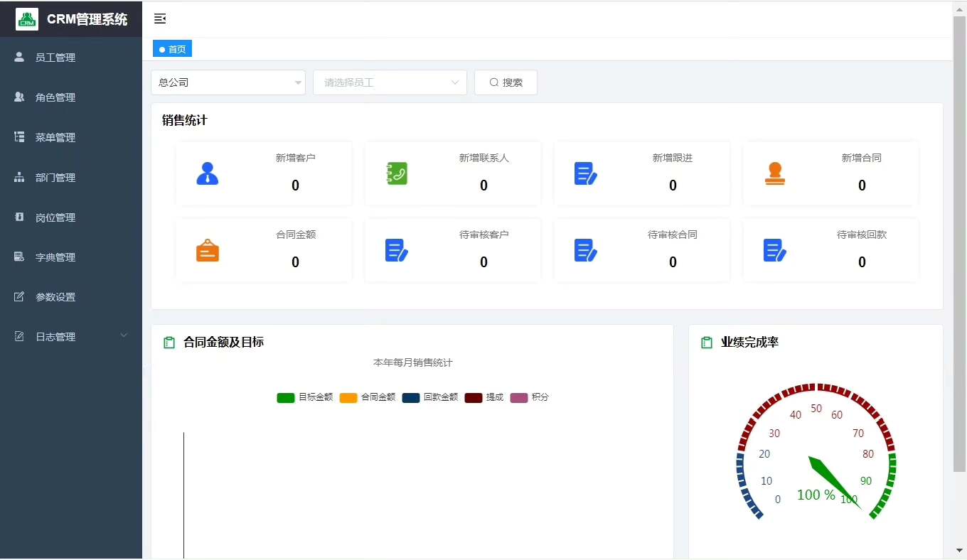Click the orange briefcase 合同金额 icon
The width and height of the screenshot is (967, 560).
point(207,250)
